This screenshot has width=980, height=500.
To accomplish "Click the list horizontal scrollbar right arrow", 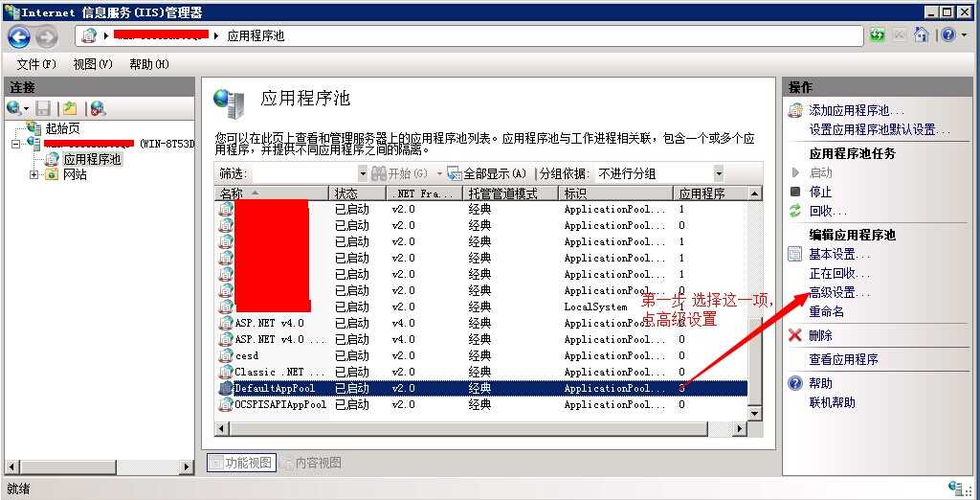I will [740, 429].
